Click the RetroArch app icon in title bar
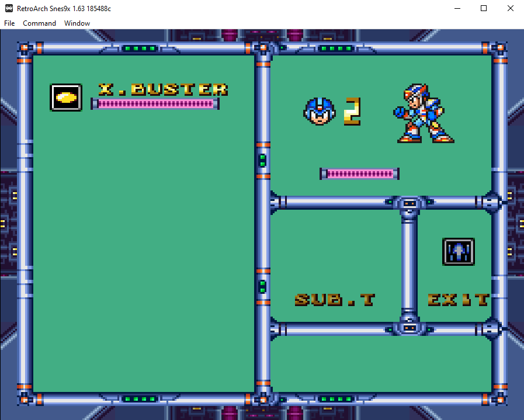524x420 pixels. point(9,8)
